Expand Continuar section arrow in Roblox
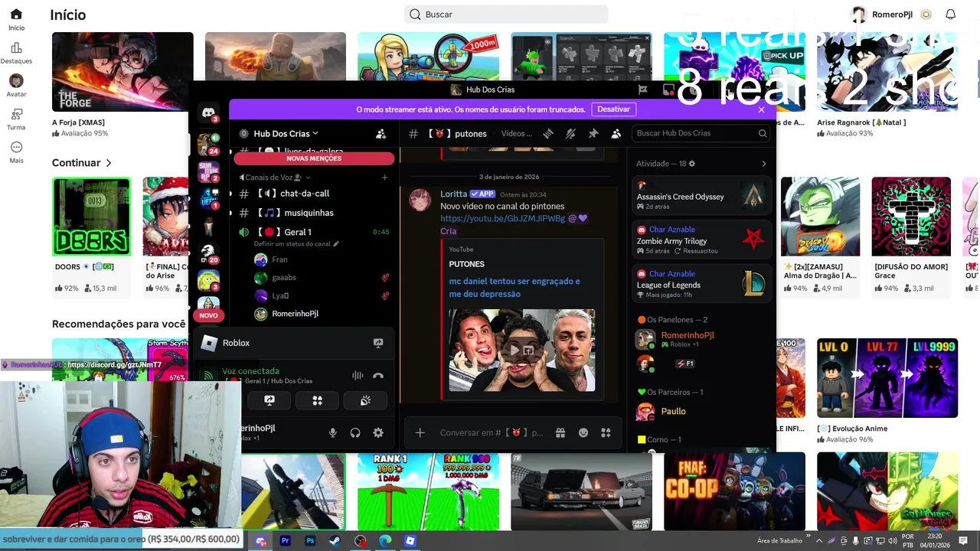This screenshot has width=980, height=551. click(109, 163)
